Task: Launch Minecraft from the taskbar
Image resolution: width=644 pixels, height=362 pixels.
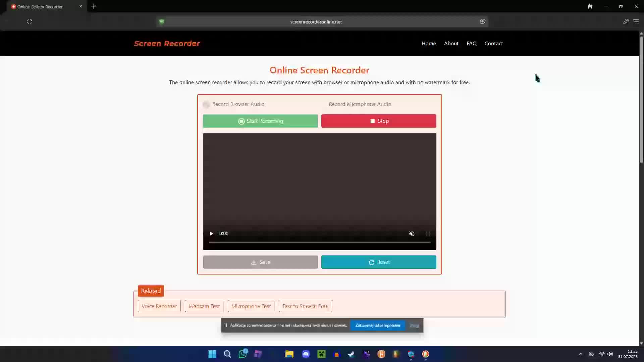Action: click(x=321, y=354)
